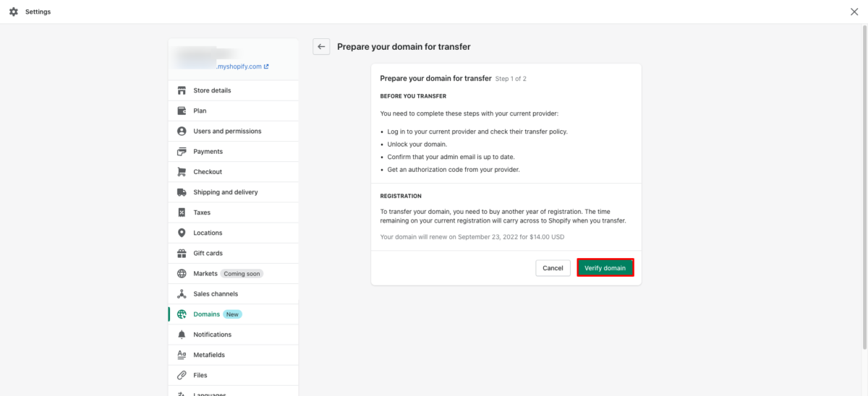This screenshot has height=396, width=868.
Task: Open the Taxes settings page
Action: pos(202,212)
